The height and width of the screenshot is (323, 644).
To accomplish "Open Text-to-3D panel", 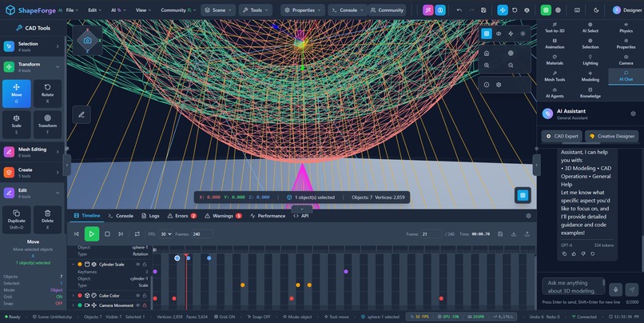I will [x=555, y=27].
